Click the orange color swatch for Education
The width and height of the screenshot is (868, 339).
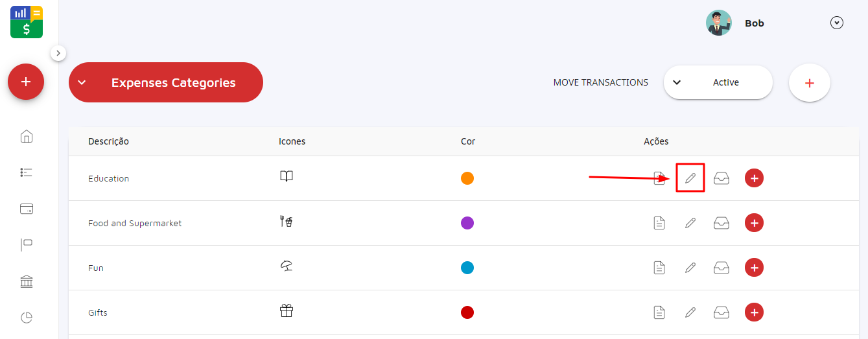[467, 178]
